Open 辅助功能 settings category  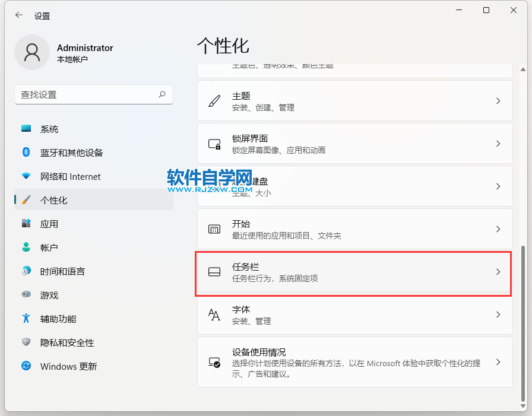pos(94,319)
